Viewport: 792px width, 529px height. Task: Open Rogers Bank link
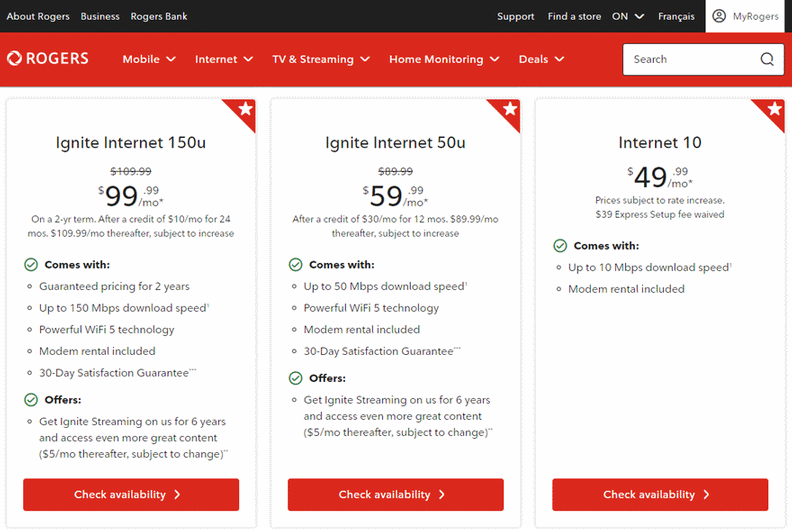coord(159,16)
